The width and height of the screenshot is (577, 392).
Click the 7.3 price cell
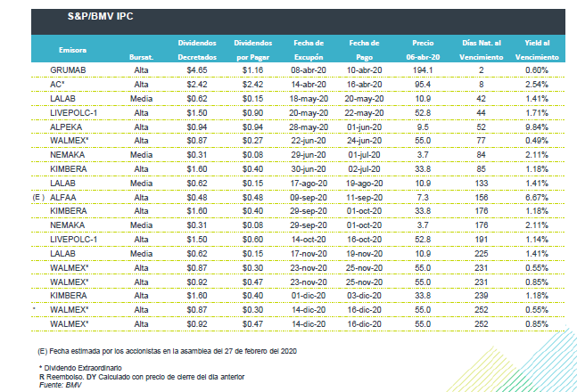(423, 198)
